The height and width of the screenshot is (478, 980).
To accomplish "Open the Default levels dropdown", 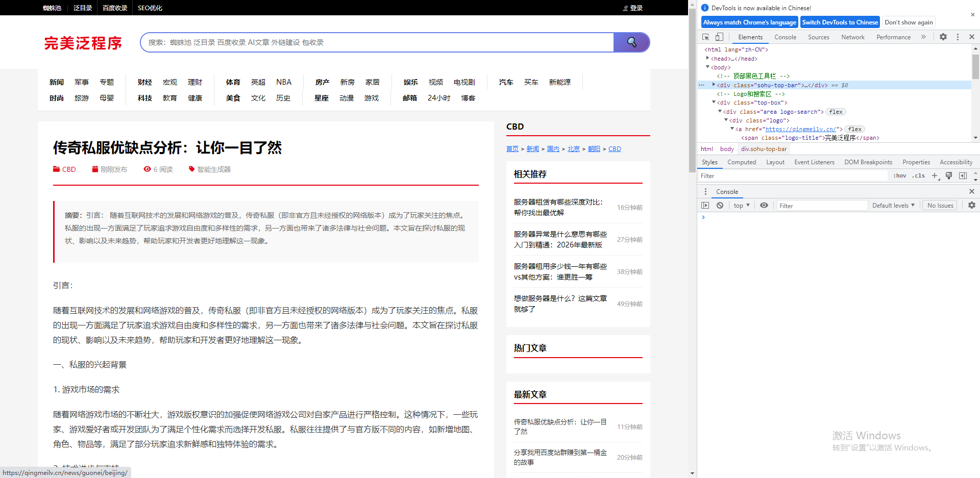I will 893,206.
